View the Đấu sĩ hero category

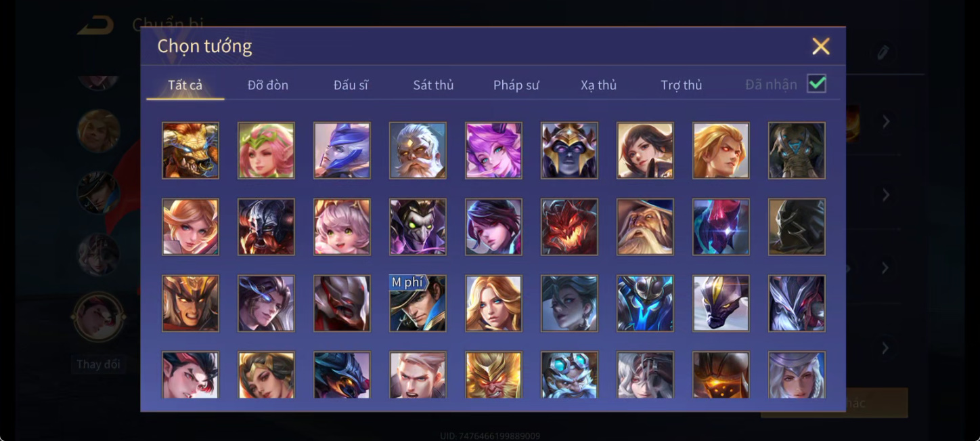351,85
